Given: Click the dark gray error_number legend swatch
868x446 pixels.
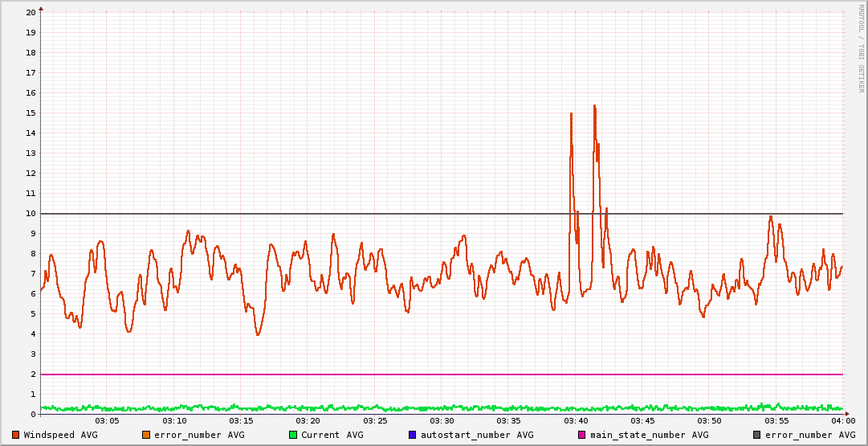Looking at the screenshot, I should coord(757,435).
